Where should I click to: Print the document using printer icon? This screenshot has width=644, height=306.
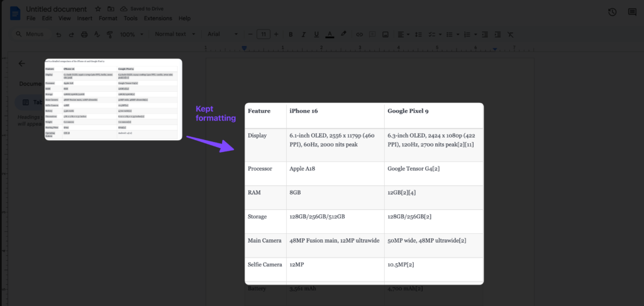(84, 34)
